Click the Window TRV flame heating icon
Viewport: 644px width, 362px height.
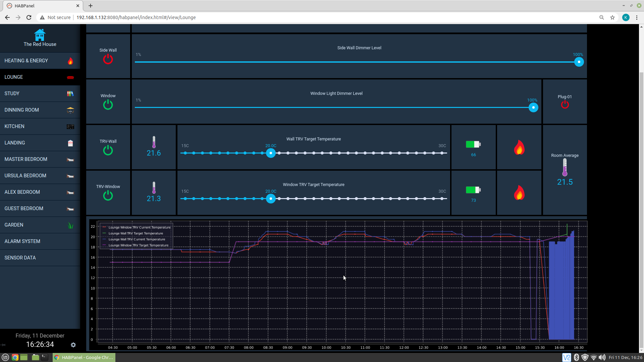[x=519, y=193]
